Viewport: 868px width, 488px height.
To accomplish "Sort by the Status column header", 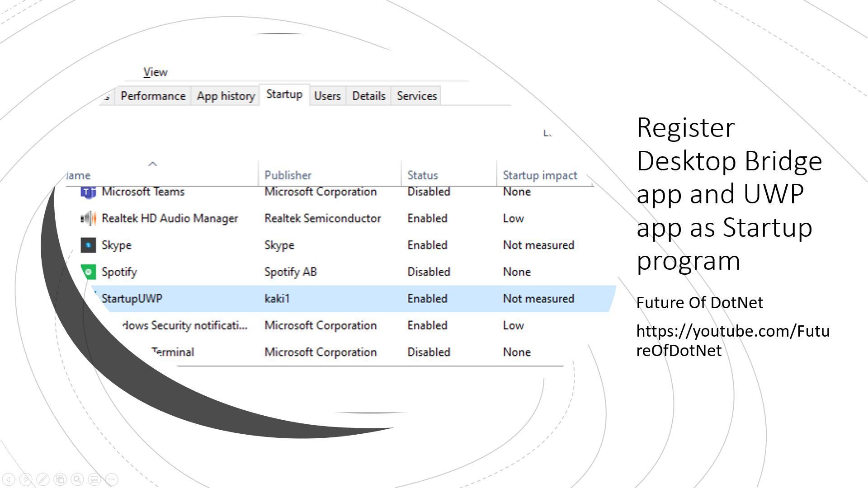I will click(423, 175).
